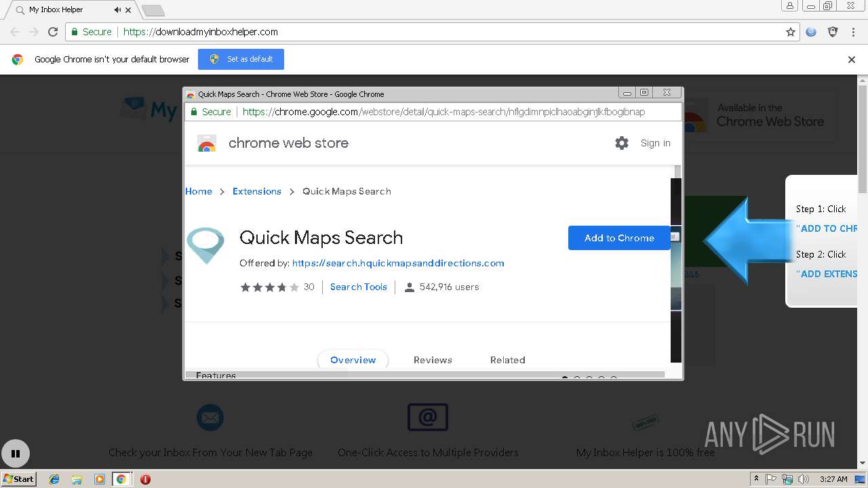This screenshot has height=488, width=868.
Task: Open the media player taskbar icon
Action: pyautogui.click(x=99, y=479)
